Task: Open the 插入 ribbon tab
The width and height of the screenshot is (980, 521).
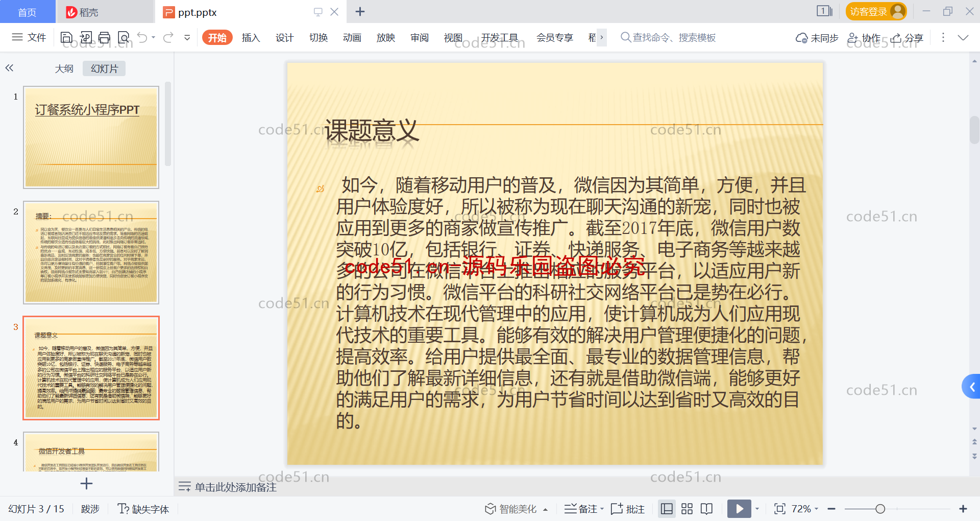Action: (x=251, y=37)
